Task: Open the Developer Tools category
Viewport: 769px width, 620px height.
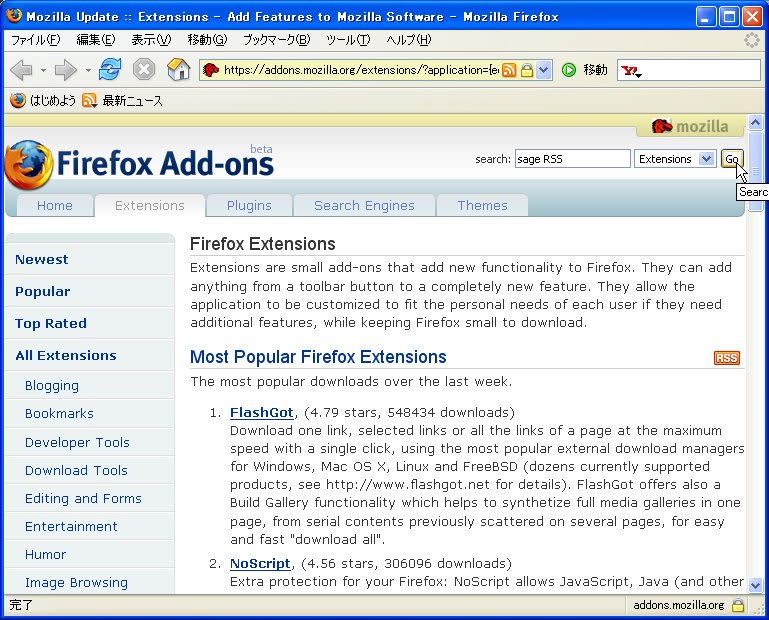Action: point(77,442)
